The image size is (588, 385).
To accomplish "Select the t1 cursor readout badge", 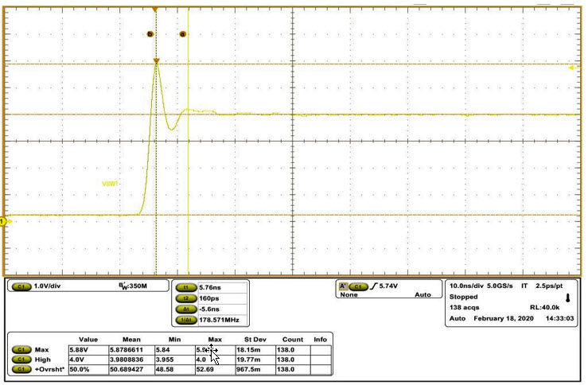I will pyautogui.click(x=186, y=286).
